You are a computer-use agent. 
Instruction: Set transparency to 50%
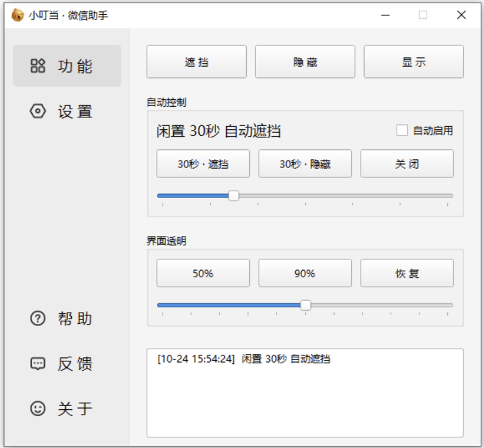pyautogui.click(x=203, y=273)
